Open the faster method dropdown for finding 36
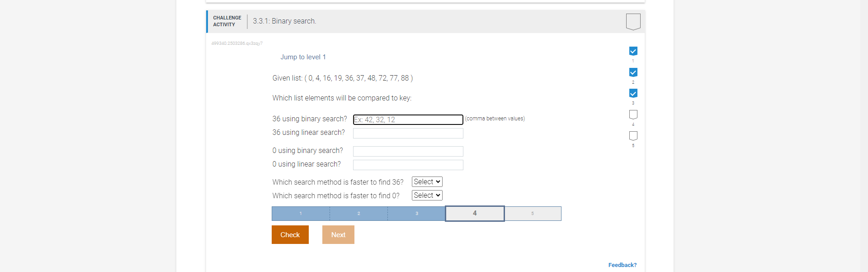Screen dimensions: 868x272 [x=426, y=181]
